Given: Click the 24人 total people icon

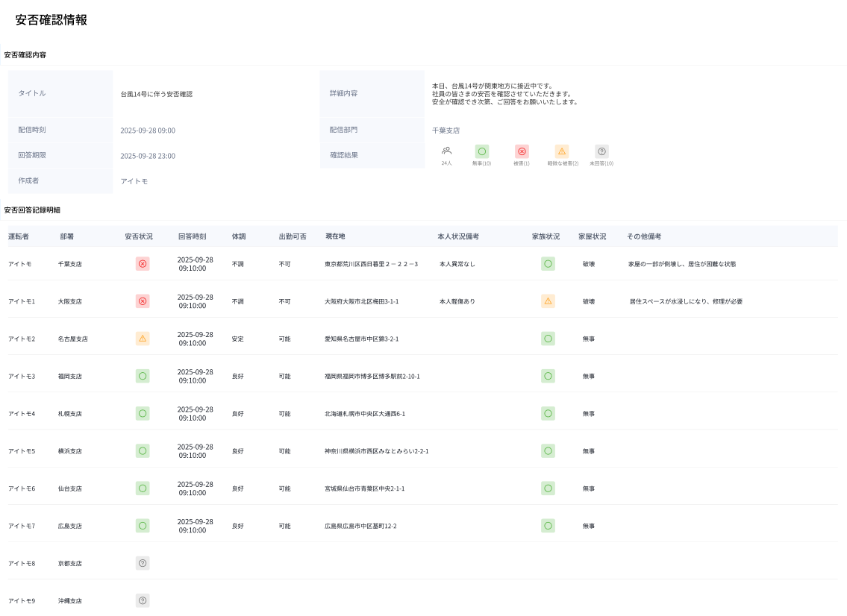Looking at the screenshot, I should [x=446, y=151].
